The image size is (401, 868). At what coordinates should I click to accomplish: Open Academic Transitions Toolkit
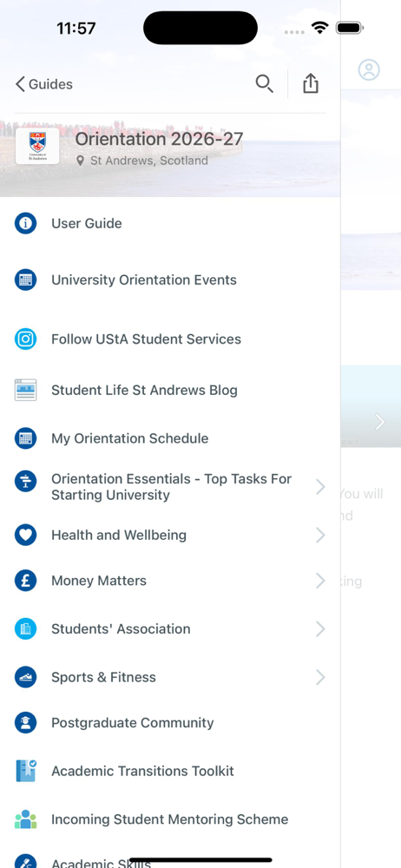[170, 771]
